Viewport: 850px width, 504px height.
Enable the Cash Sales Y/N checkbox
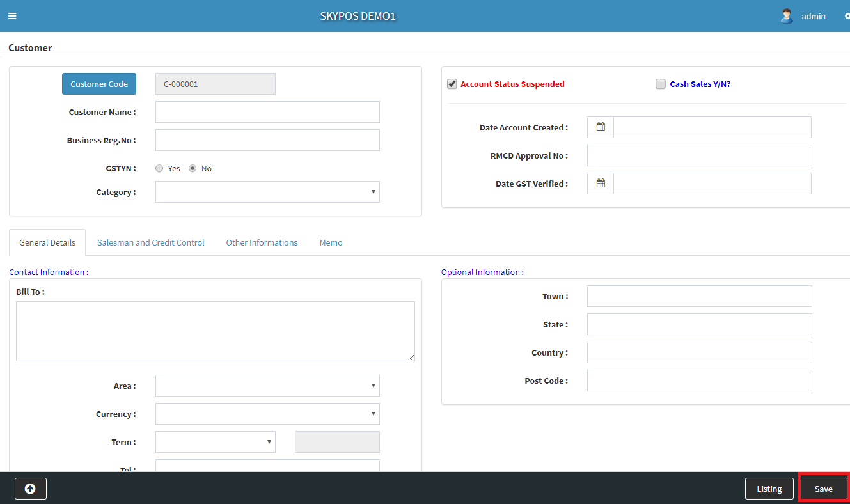point(661,84)
